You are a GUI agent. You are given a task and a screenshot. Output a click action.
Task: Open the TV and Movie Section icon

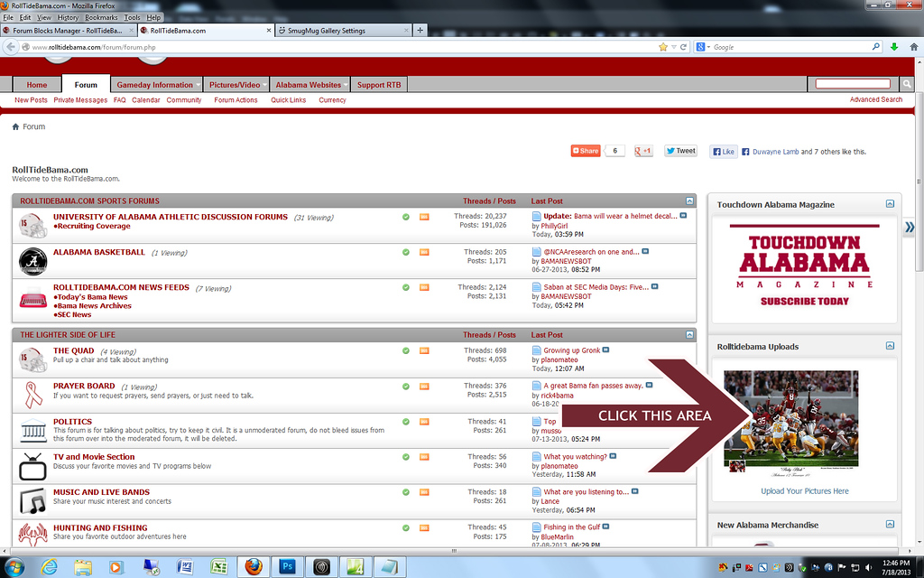[x=33, y=465]
